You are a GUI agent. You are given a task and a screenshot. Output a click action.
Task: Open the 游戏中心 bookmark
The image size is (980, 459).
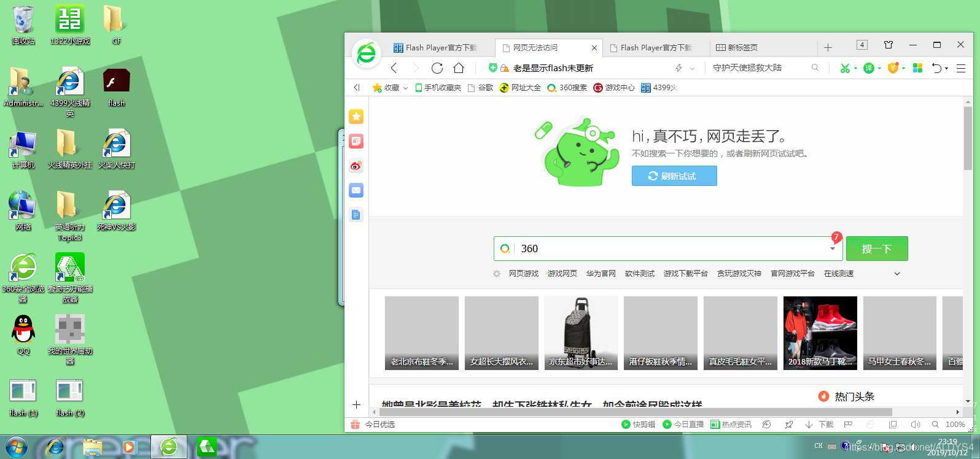(x=614, y=88)
